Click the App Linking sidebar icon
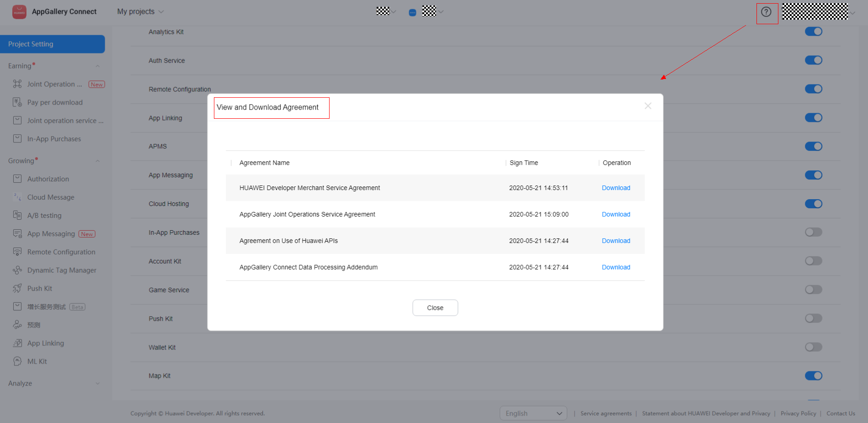This screenshot has height=423, width=868. [x=17, y=344]
